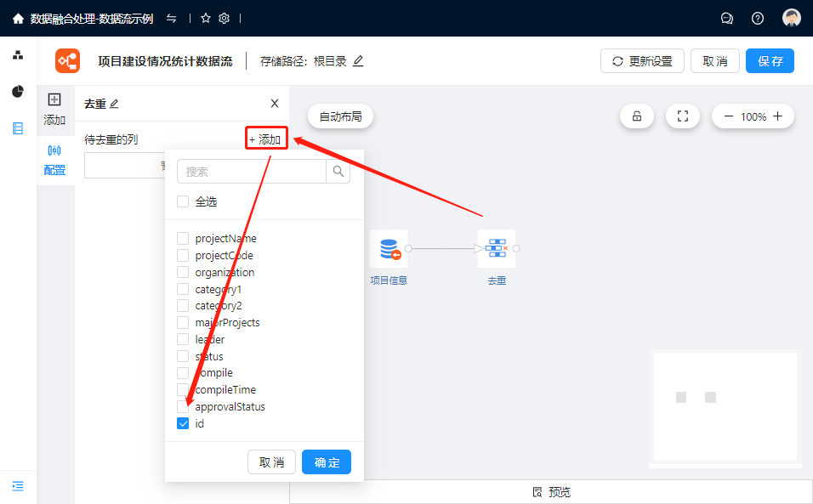Viewport: 813px width, 504px height.
Task: Click the fullscreen canvas icon
Action: point(682,116)
